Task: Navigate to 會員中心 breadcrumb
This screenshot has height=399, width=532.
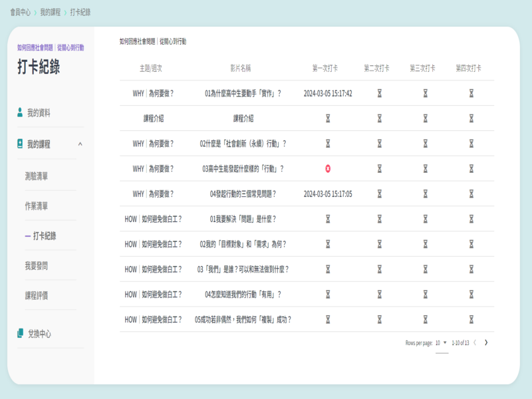Action: (x=19, y=12)
